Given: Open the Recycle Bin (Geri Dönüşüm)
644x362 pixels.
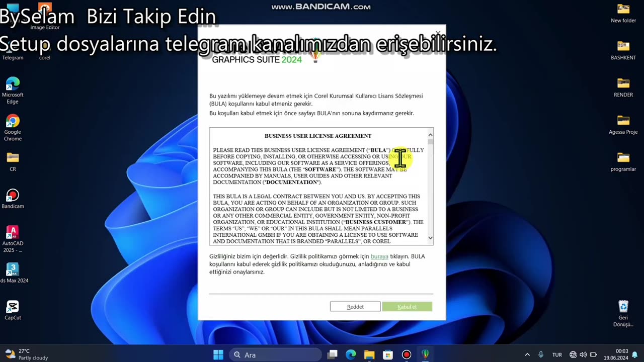Looking at the screenshot, I should 623,314.
